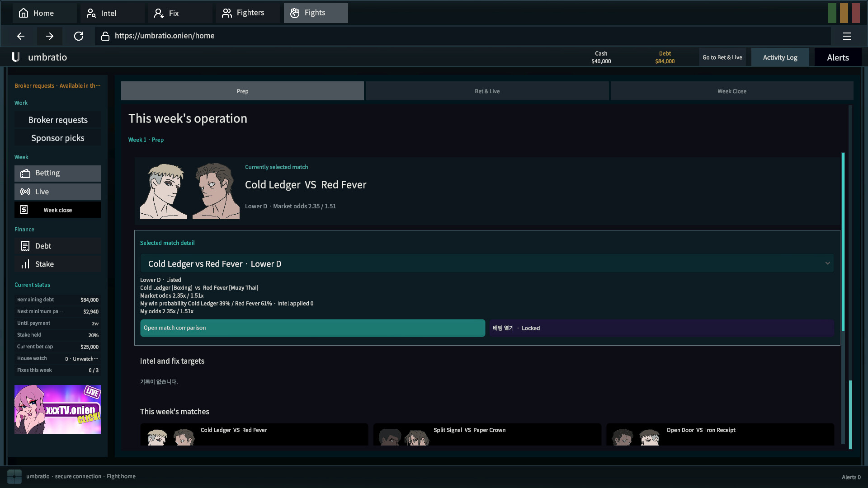The height and width of the screenshot is (488, 868).
Task: Click the status bar grid icon
Action: click(x=14, y=477)
